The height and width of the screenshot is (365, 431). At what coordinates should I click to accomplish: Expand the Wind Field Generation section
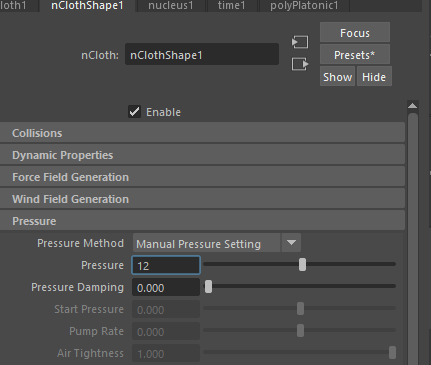tap(202, 199)
